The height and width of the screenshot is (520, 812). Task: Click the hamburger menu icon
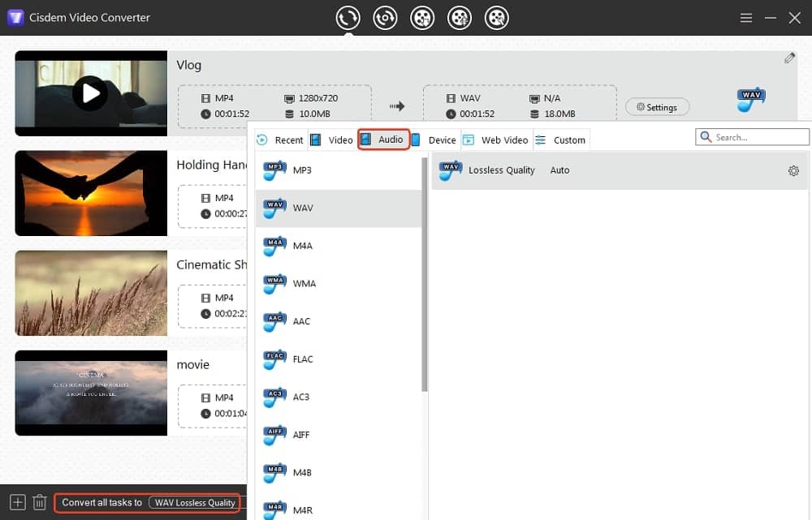point(746,18)
